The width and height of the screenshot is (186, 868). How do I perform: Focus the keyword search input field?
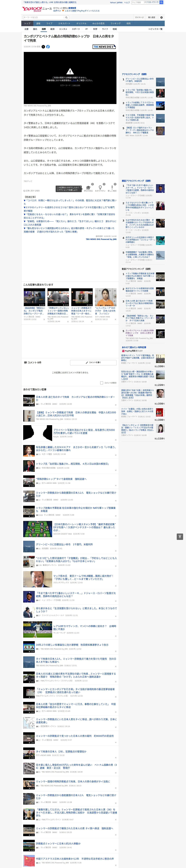point(44,18)
